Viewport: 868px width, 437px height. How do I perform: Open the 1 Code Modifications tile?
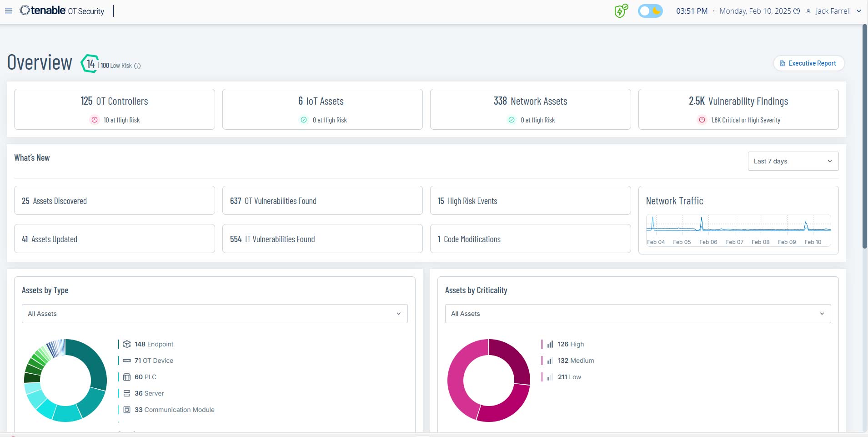pyautogui.click(x=530, y=239)
